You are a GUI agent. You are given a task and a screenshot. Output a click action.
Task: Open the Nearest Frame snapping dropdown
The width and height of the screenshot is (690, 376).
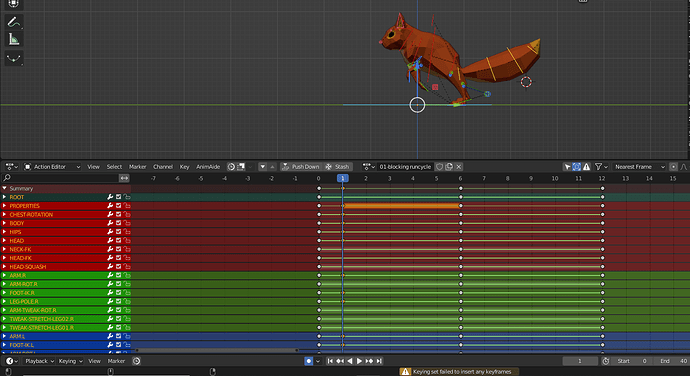pyautogui.click(x=639, y=167)
